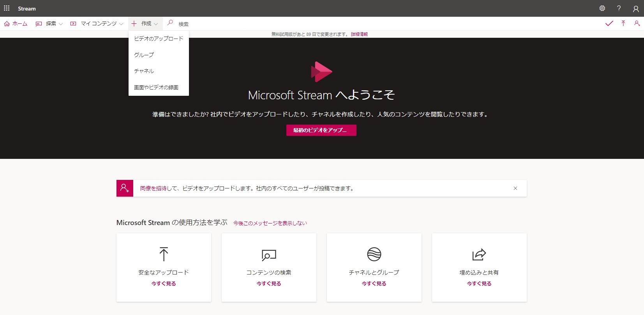
Task: Open the settings gear icon
Action: tap(602, 8)
